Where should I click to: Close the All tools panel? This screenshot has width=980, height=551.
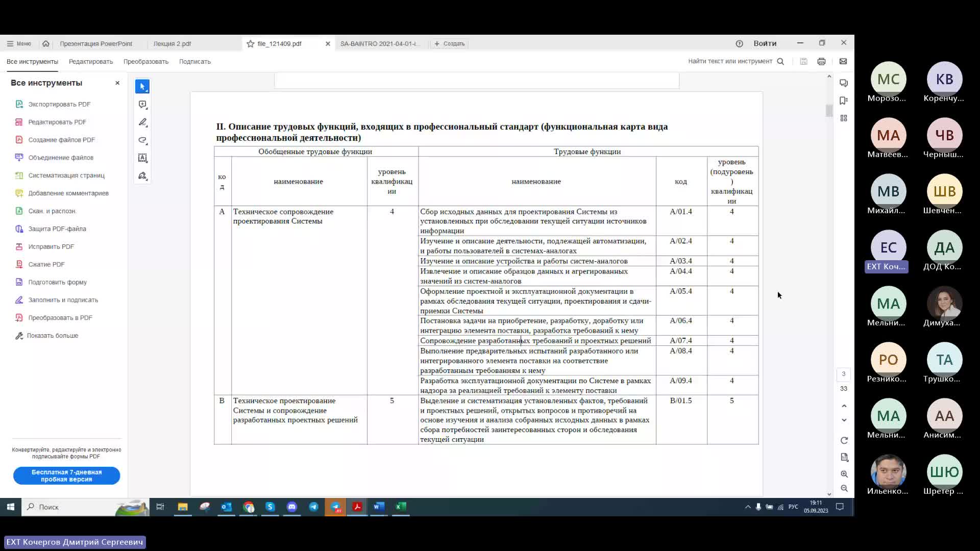pos(117,83)
